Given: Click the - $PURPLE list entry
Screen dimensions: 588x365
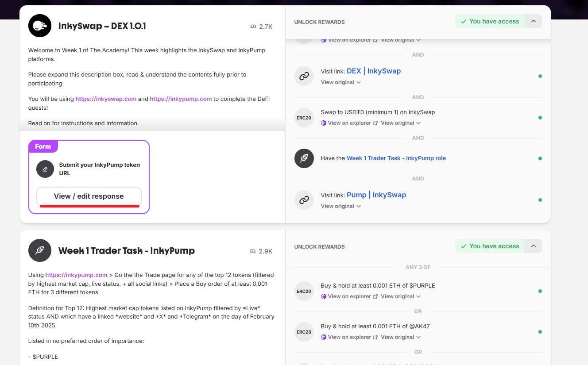Looking at the screenshot, I should (x=43, y=357).
